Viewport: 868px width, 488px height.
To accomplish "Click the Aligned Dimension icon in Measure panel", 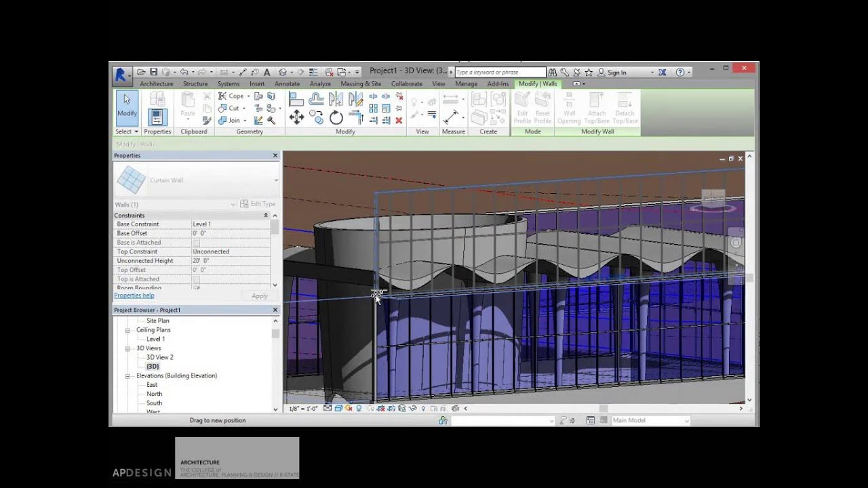I will coord(450,117).
